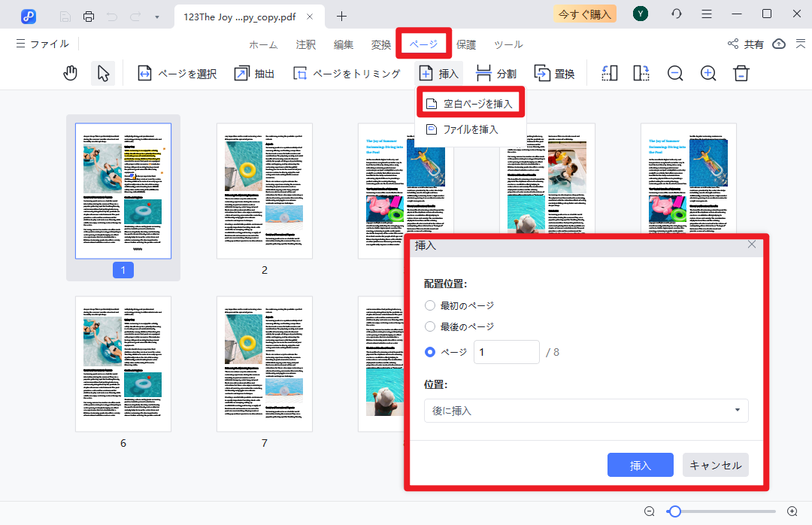Image resolution: width=812 pixels, height=525 pixels.
Task: Select the hand pan tool
Action: click(71, 73)
